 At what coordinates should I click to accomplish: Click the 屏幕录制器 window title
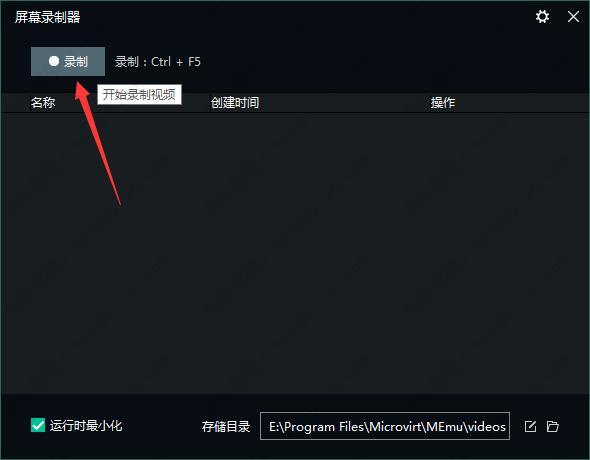point(47,17)
